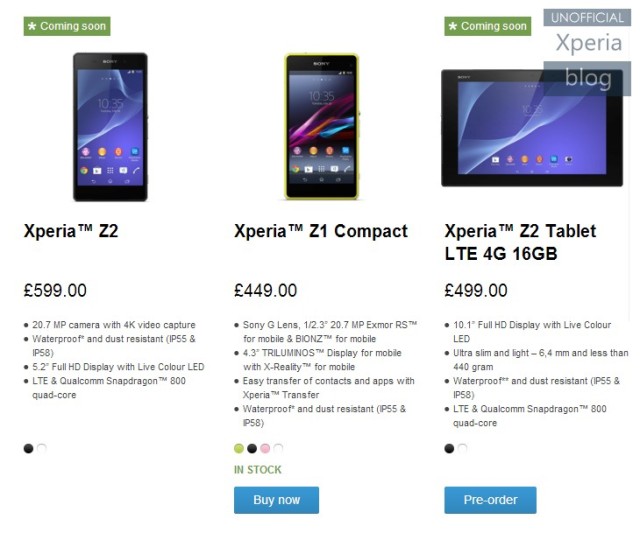640x540 pixels.
Task: Click the Pre-order button
Action: click(490, 500)
